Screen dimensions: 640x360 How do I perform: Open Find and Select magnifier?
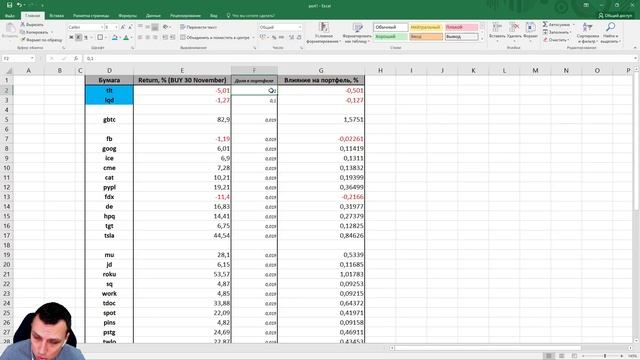point(611,33)
